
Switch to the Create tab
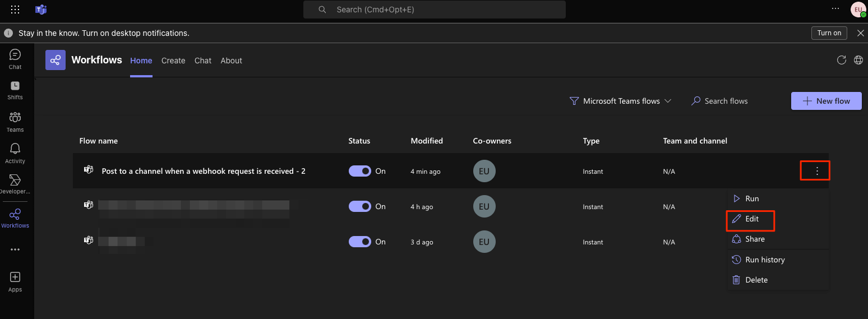173,61
